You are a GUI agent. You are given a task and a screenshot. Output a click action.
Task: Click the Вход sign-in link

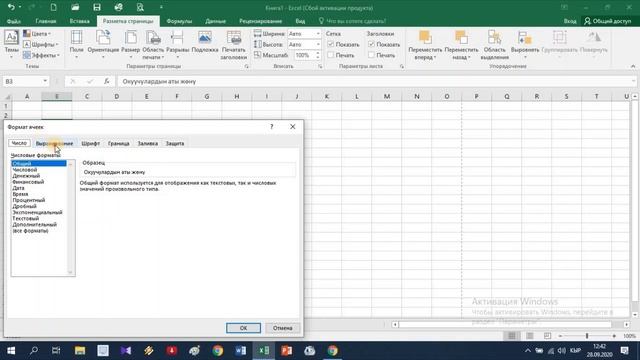(570, 21)
